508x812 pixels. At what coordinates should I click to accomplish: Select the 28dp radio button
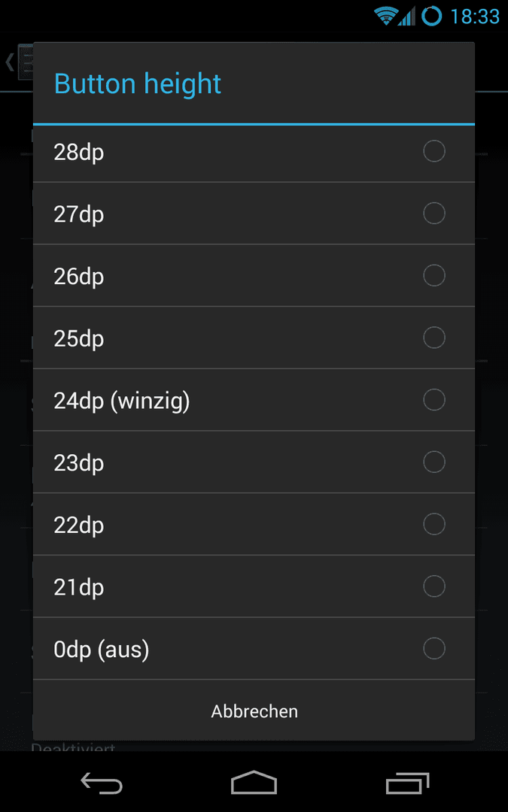coord(434,151)
